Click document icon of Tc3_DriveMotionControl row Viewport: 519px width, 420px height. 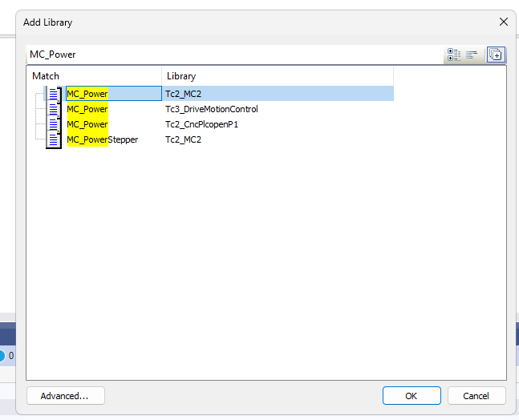[53, 109]
